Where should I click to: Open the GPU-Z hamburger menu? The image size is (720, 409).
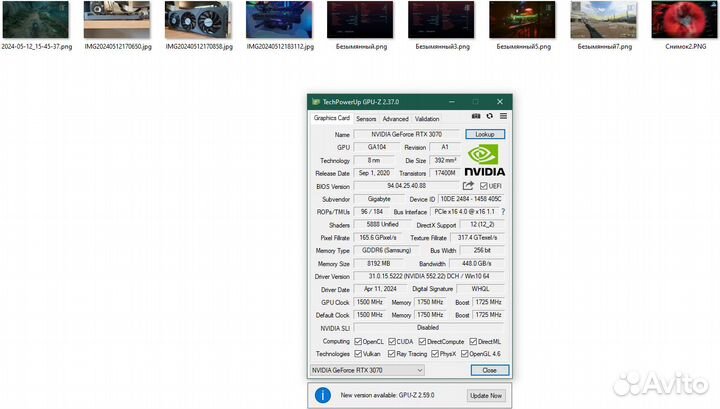point(503,116)
